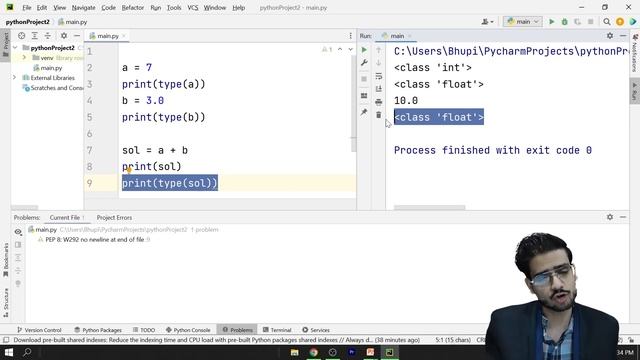640x360 pixels.
Task: Jump to next highlighted error arrow
Action: point(351,49)
